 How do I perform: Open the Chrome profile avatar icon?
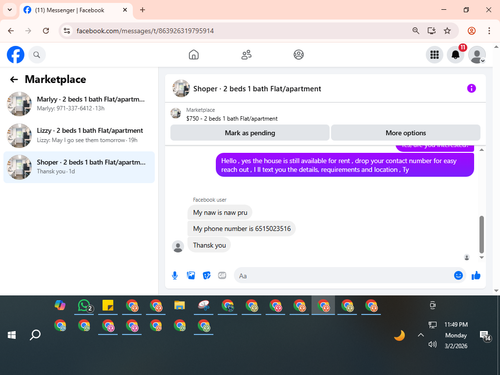click(471, 31)
